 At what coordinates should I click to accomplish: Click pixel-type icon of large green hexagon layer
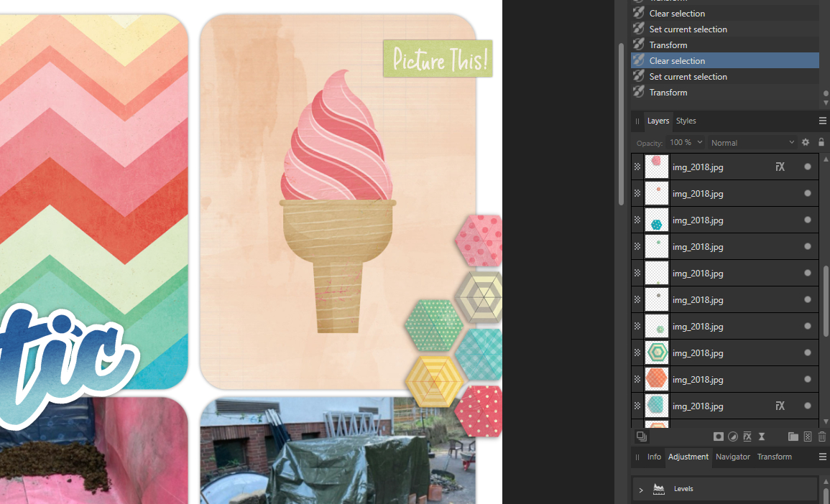click(637, 353)
